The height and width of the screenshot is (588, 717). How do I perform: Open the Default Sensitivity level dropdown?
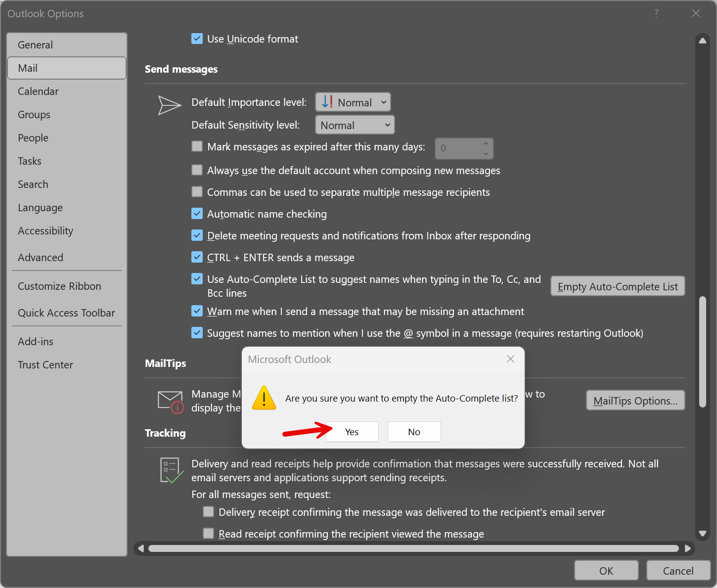(355, 125)
